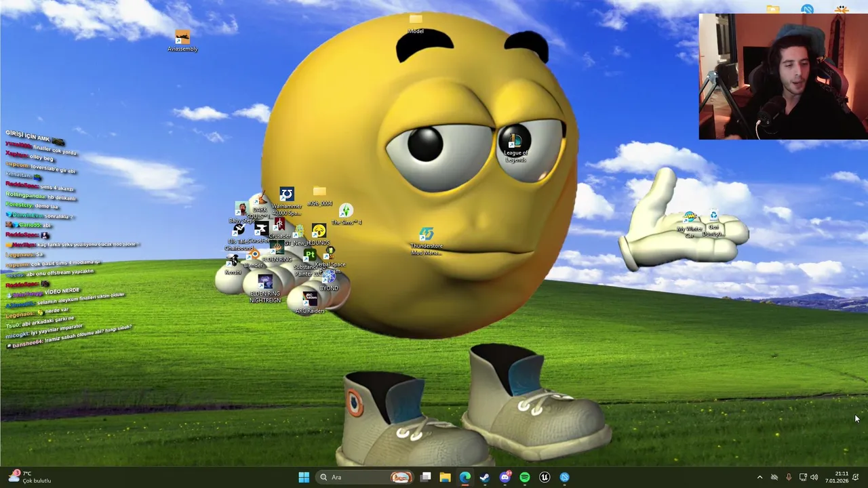Open the Model folder on desktop
Screen dimensions: 868x488
416,24
